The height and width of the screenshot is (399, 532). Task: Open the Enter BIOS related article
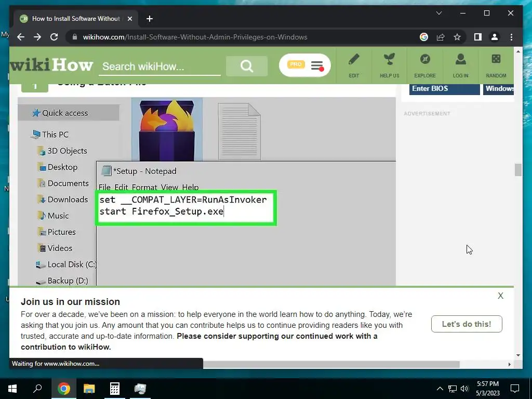coord(445,89)
